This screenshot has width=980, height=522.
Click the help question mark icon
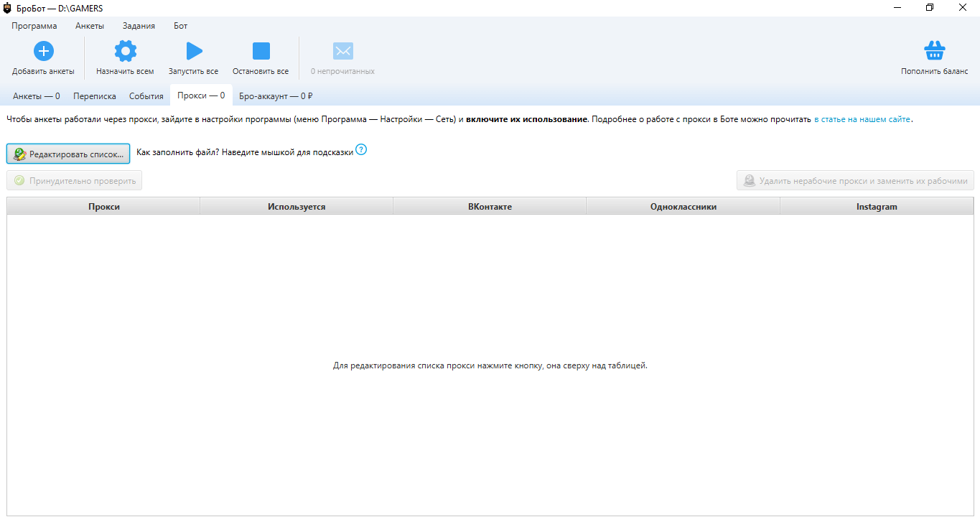(x=361, y=150)
